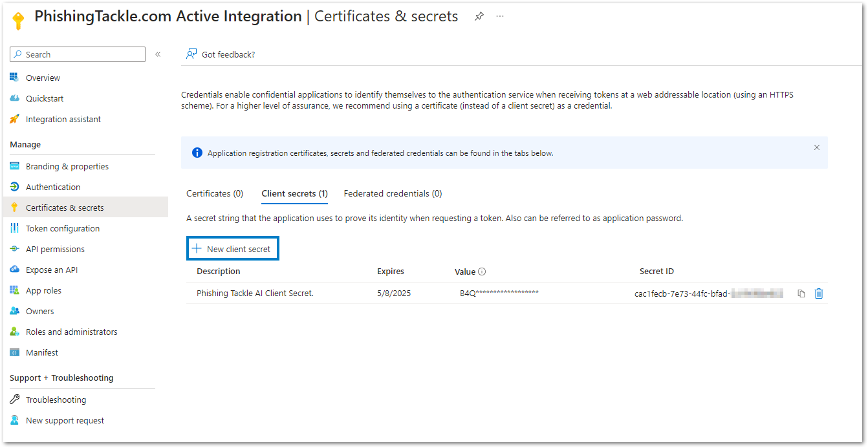This screenshot has height=448, width=868.
Task: Open Branding & properties
Action: 67,166
